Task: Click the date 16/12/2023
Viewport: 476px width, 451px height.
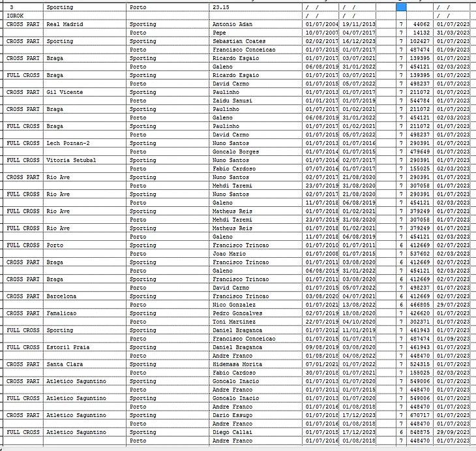Action: point(359,41)
